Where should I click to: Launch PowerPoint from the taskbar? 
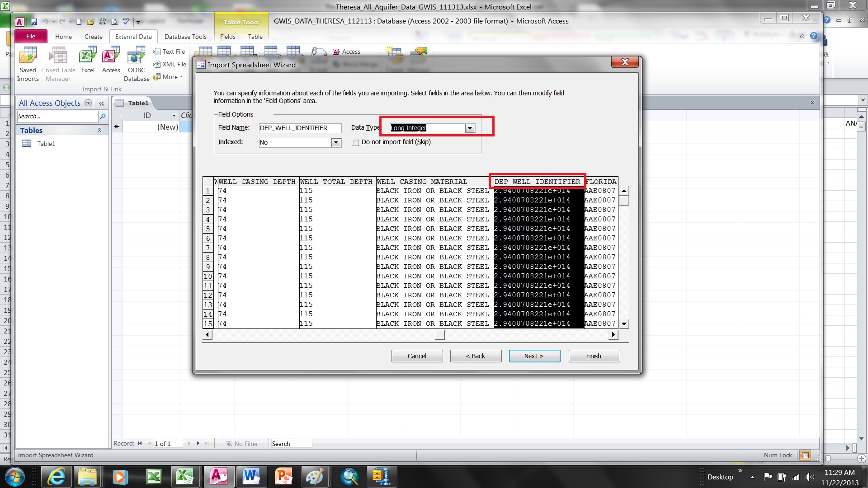click(x=283, y=477)
